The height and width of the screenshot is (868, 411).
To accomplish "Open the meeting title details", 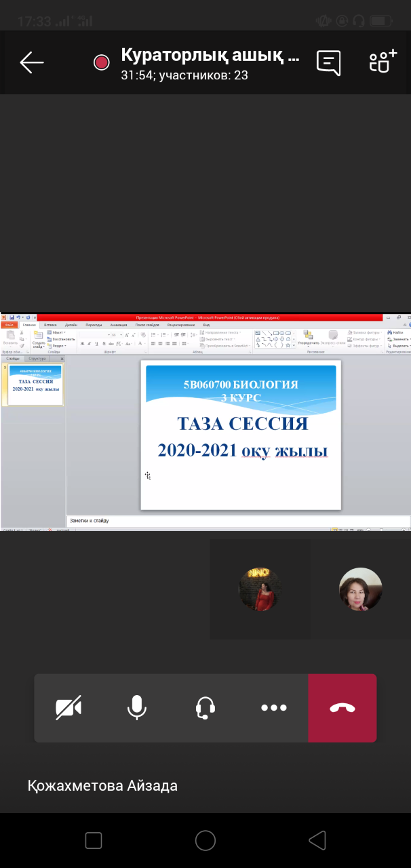I will point(210,56).
